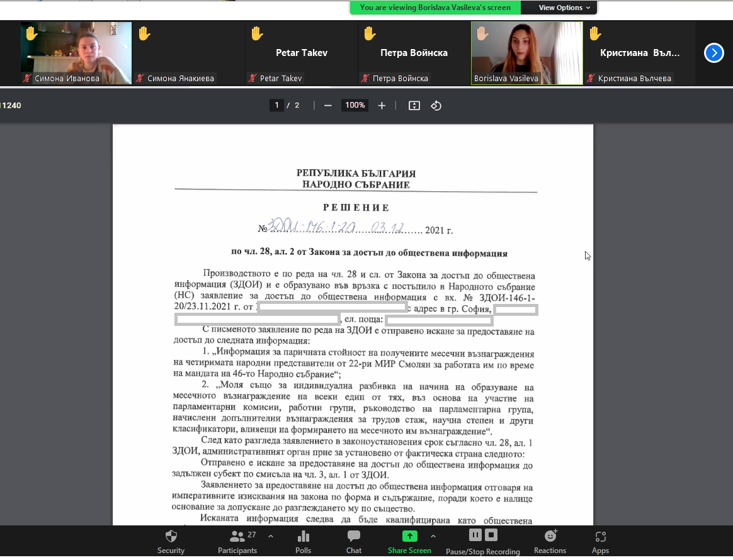The width and height of the screenshot is (733, 560).
Task: Click the PDF fit to page icon
Action: coord(414,106)
